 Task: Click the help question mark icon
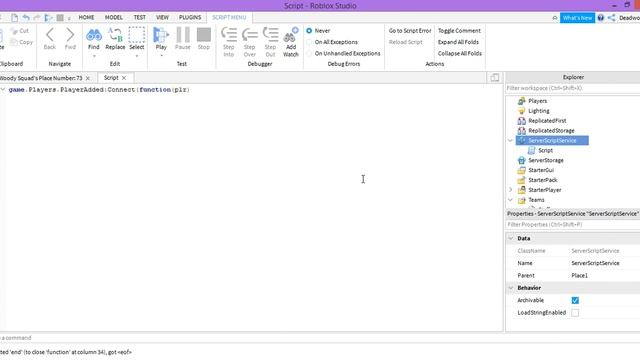(600, 18)
